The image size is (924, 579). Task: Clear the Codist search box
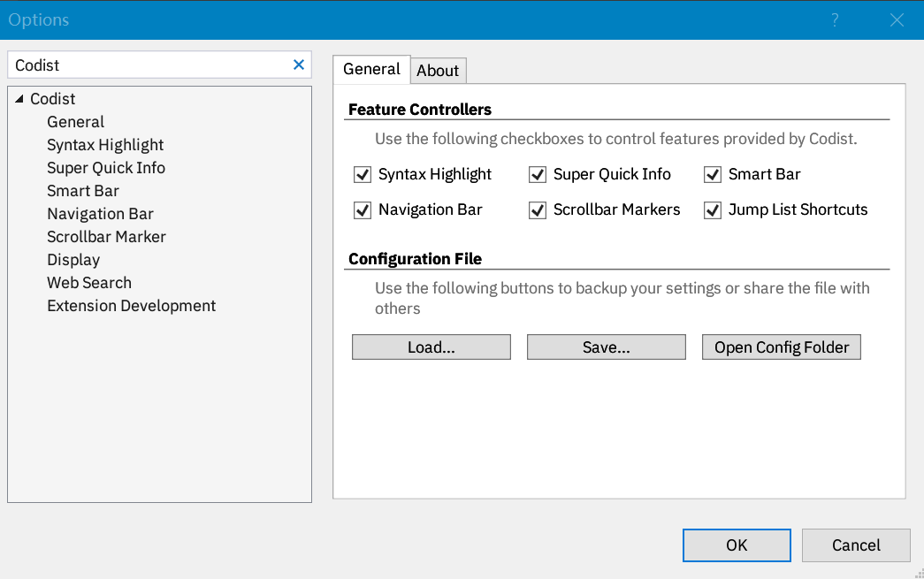tap(298, 64)
